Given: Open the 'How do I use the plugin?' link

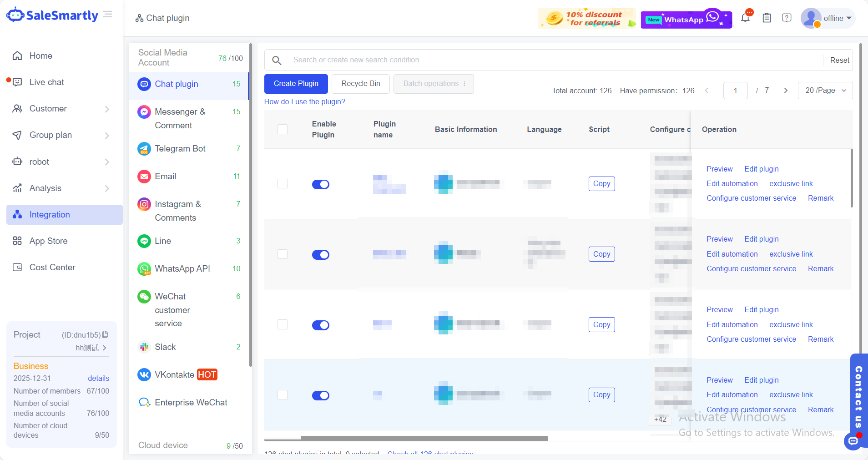Looking at the screenshot, I should tap(304, 101).
